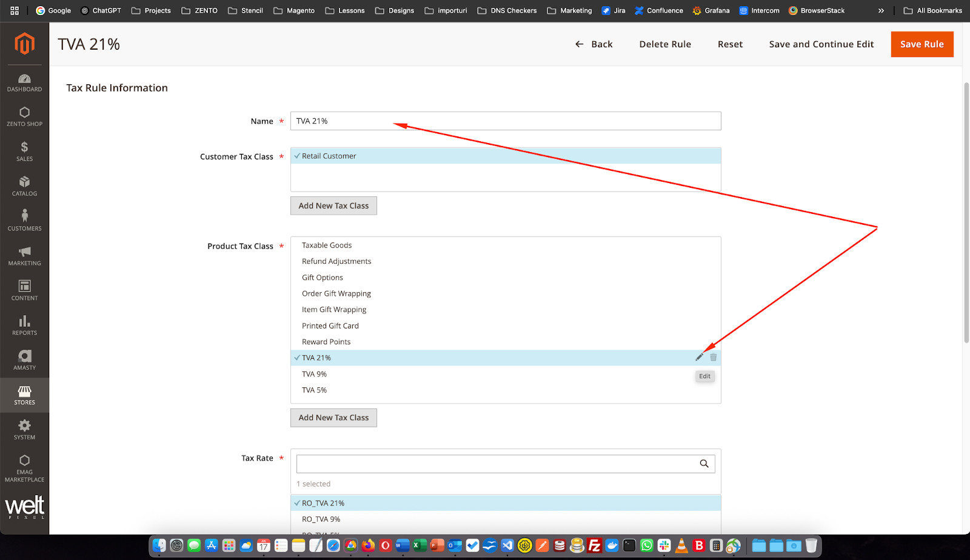Toggle RO_TVA 21% tax rate selection
The image size is (970, 560).
click(506, 503)
